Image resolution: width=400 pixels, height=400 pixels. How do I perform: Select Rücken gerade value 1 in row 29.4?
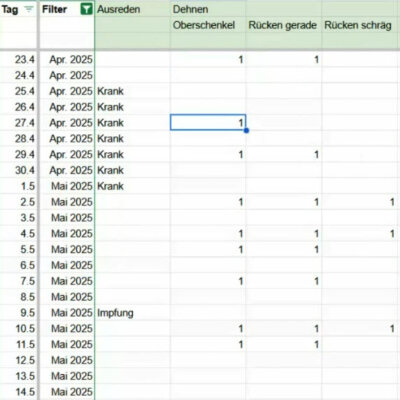point(284,154)
